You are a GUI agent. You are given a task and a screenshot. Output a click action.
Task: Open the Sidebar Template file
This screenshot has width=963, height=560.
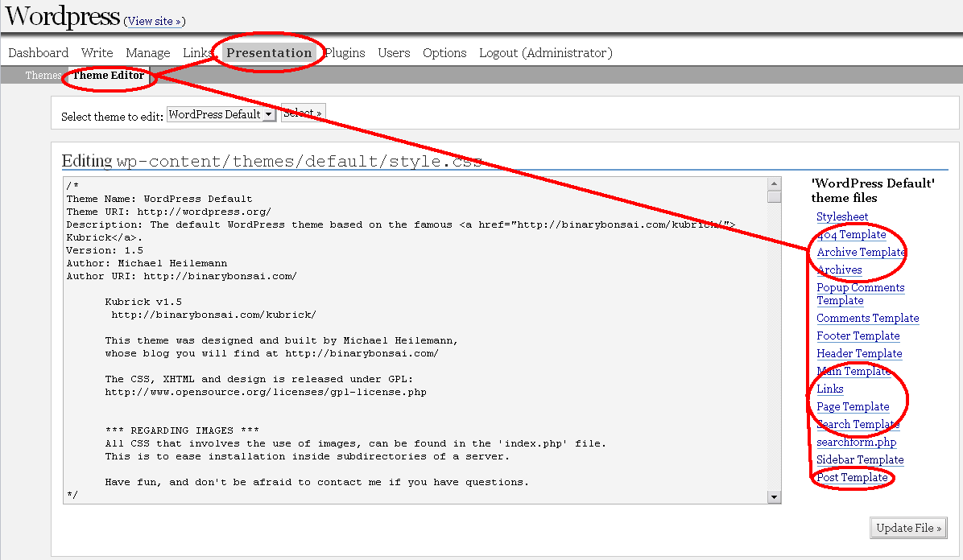860,460
